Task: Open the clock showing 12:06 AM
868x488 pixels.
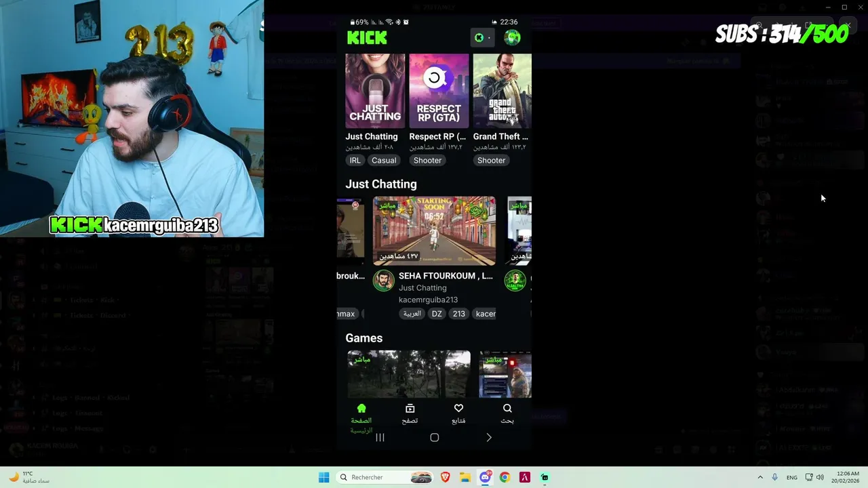Action: click(848, 477)
